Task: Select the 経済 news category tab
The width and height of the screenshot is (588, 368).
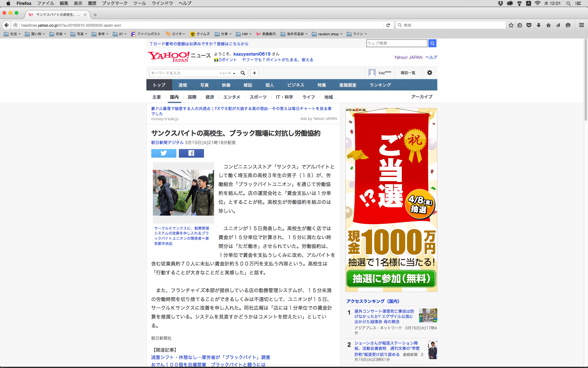Action: 210,97
